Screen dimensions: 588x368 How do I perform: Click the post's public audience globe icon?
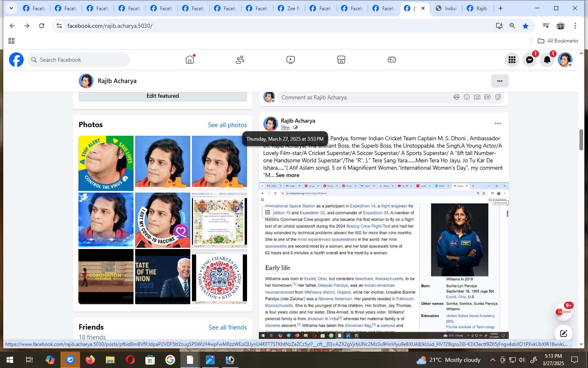[x=296, y=128]
